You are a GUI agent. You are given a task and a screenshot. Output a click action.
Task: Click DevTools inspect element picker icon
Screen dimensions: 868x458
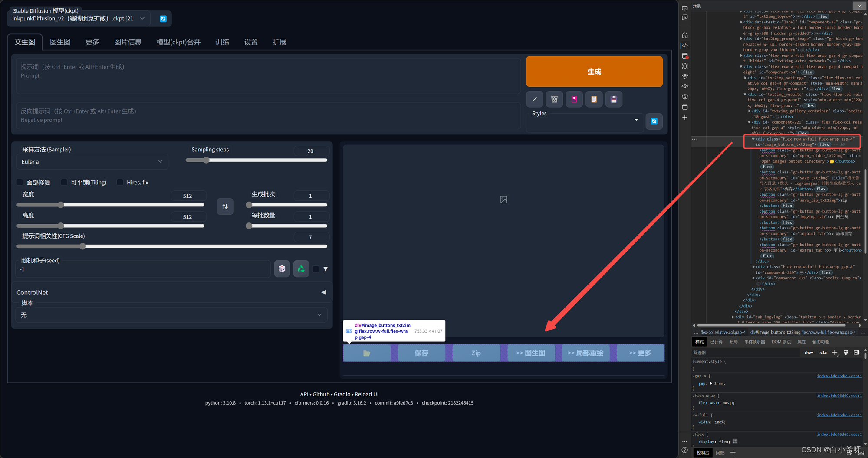(685, 8)
